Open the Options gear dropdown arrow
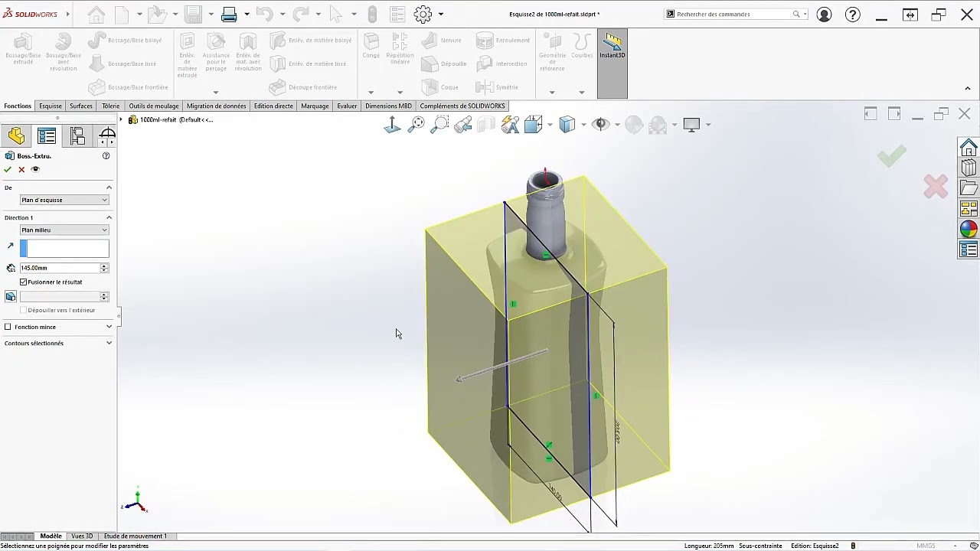 coord(441,14)
